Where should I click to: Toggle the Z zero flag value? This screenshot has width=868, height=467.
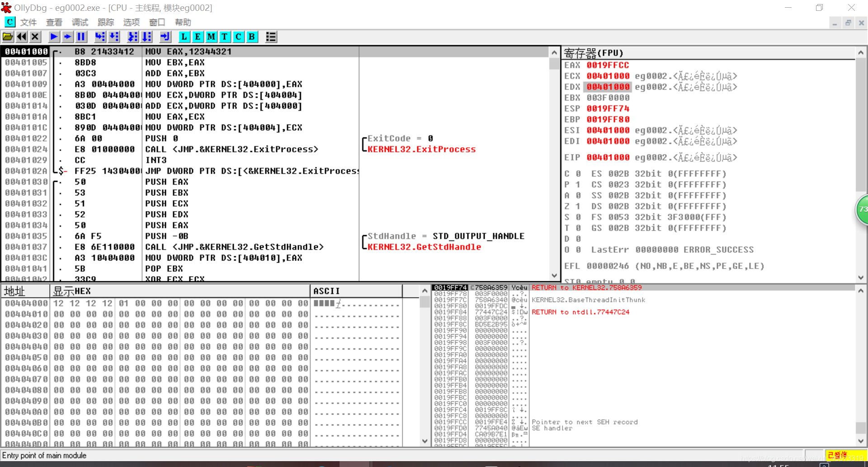tap(578, 206)
